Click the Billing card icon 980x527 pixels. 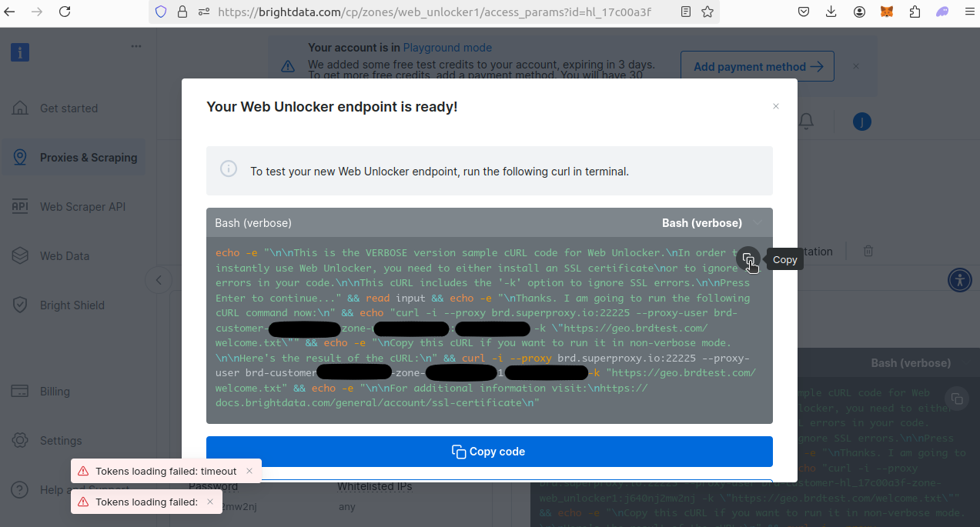tap(20, 391)
